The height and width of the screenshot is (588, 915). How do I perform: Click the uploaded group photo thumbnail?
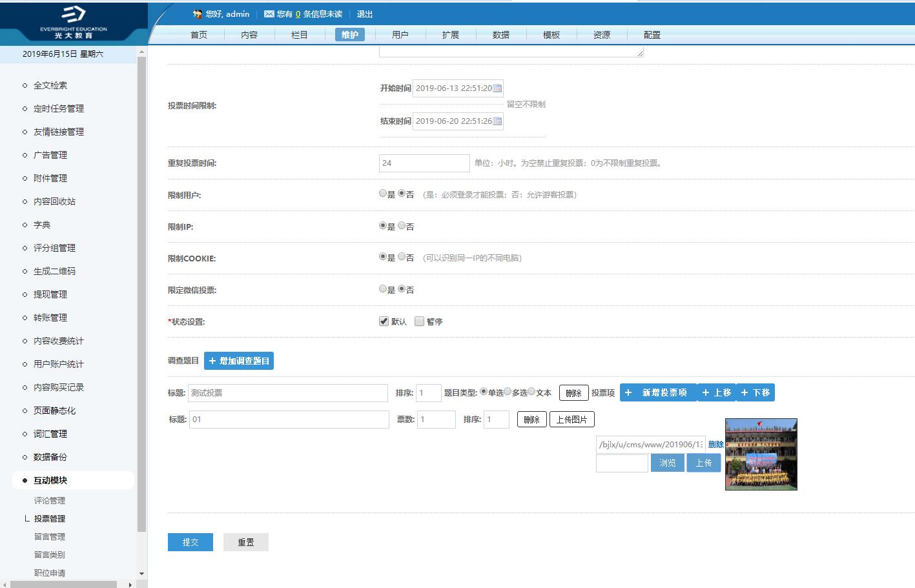pyautogui.click(x=761, y=454)
